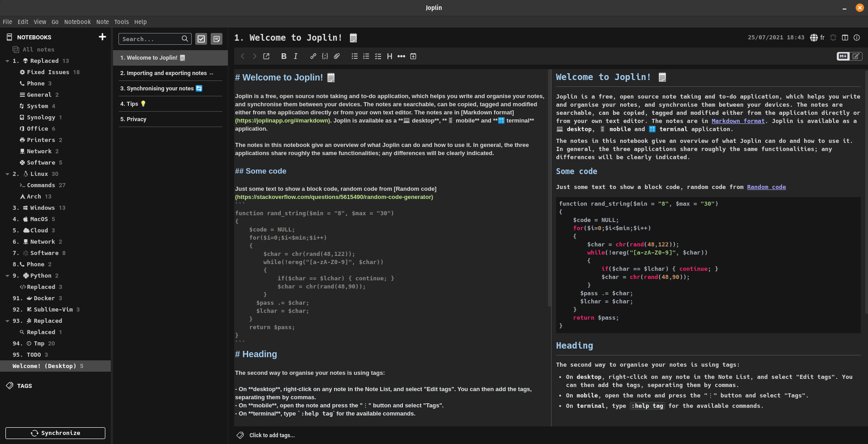The height and width of the screenshot is (444, 868).
Task: Go forward in note history
Action: tap(255, 56)
